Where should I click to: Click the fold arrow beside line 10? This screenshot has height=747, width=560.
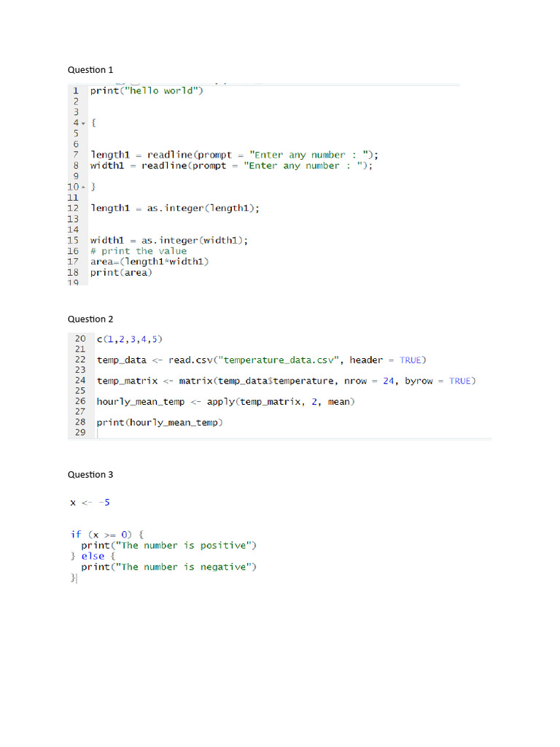point(83,187)
